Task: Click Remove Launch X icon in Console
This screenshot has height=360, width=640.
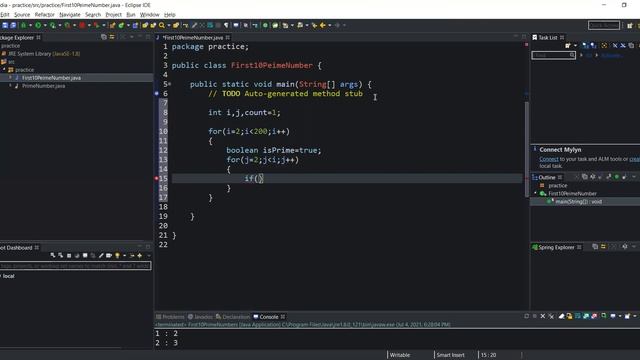Action: tap(543, 316)
